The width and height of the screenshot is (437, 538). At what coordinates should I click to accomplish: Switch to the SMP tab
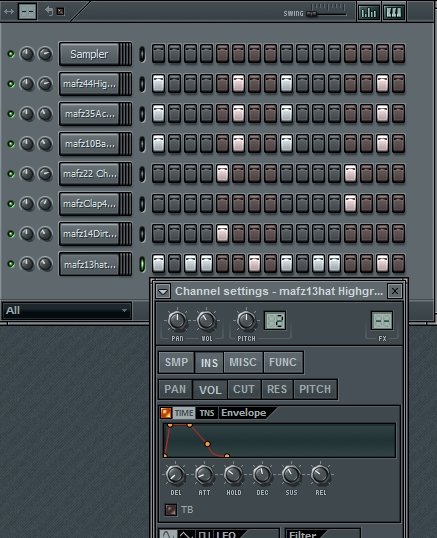point(176,362)
